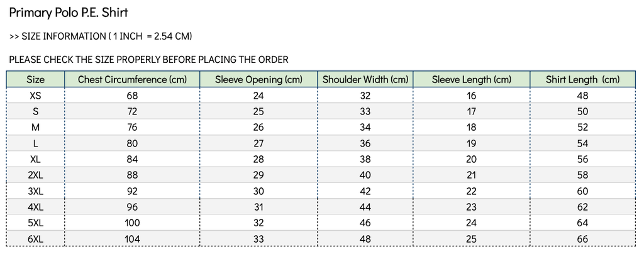Select the Chest Circumference (cm) header
The image size is (644, 254).
(132, 80)
